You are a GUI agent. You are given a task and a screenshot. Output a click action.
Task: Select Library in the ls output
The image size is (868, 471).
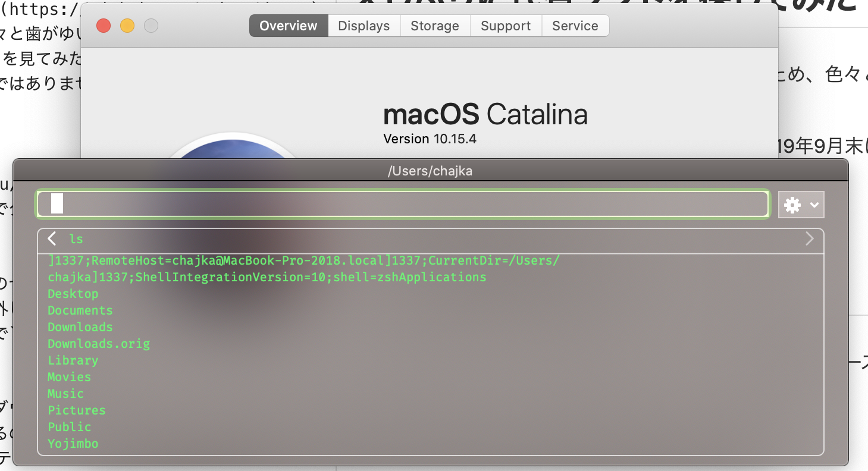click(73, 360)
